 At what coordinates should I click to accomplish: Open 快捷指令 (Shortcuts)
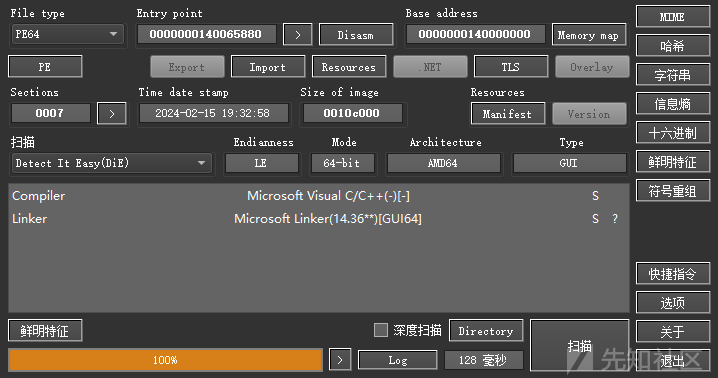[x=673, y=274]
